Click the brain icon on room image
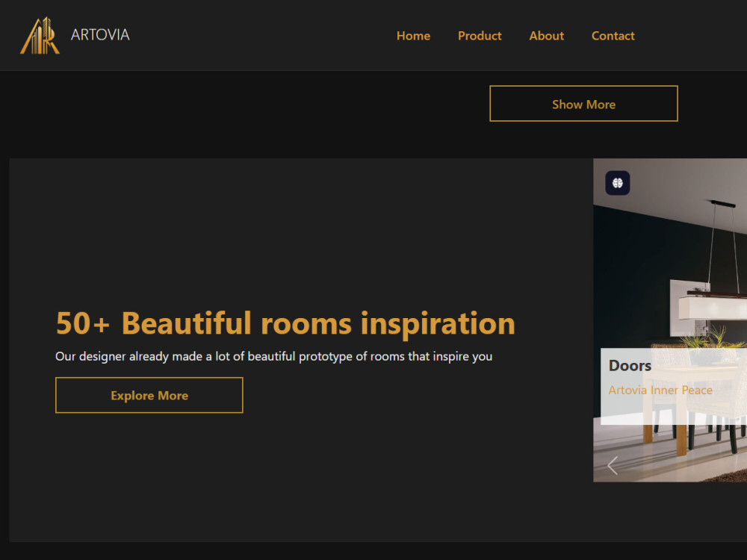This screenshot has width=747, height=560. click(x=618, y=183)
